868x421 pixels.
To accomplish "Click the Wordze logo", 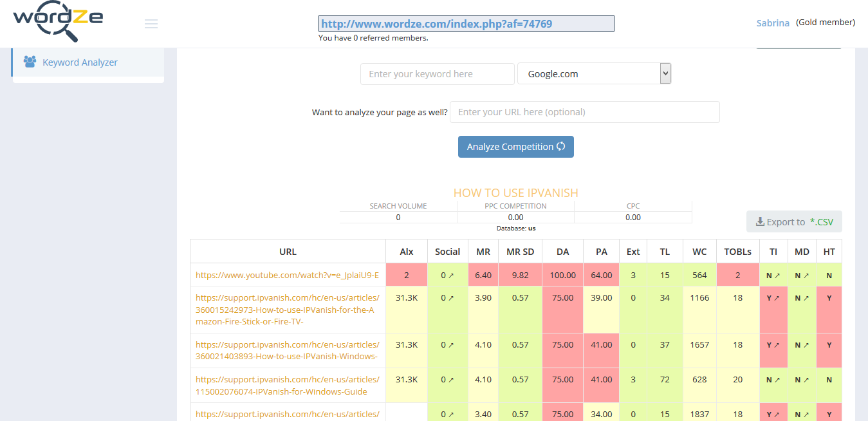I will point(58,21).
